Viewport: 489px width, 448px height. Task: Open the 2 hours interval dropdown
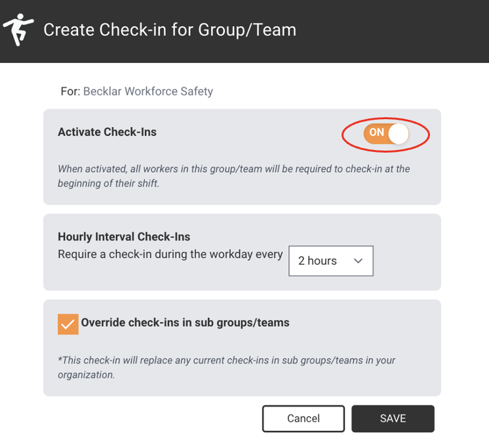click(x=331, y=261)
